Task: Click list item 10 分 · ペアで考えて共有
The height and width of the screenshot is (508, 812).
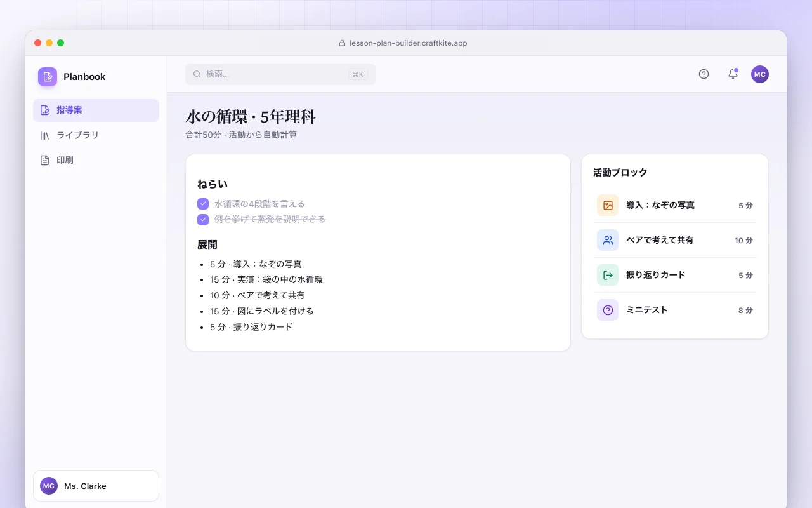Action: tap(258, 295)
